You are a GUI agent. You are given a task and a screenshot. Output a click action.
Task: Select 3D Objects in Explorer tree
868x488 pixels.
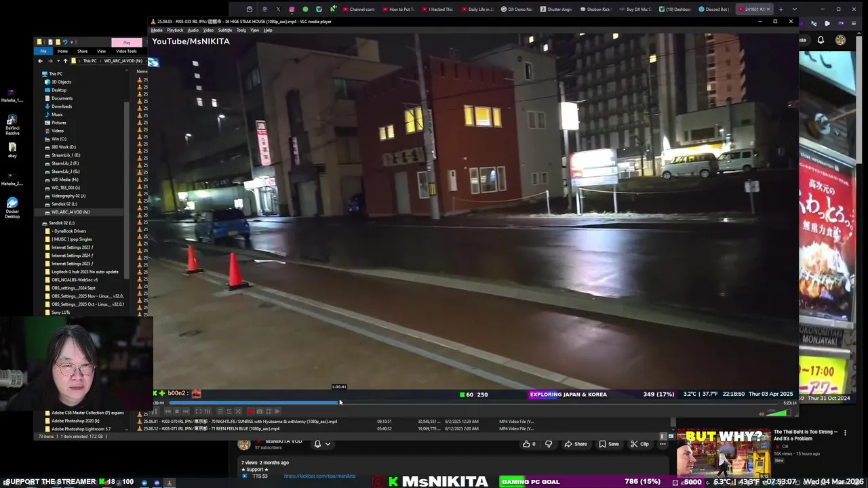pyautogui.click(x=61, y=82)
